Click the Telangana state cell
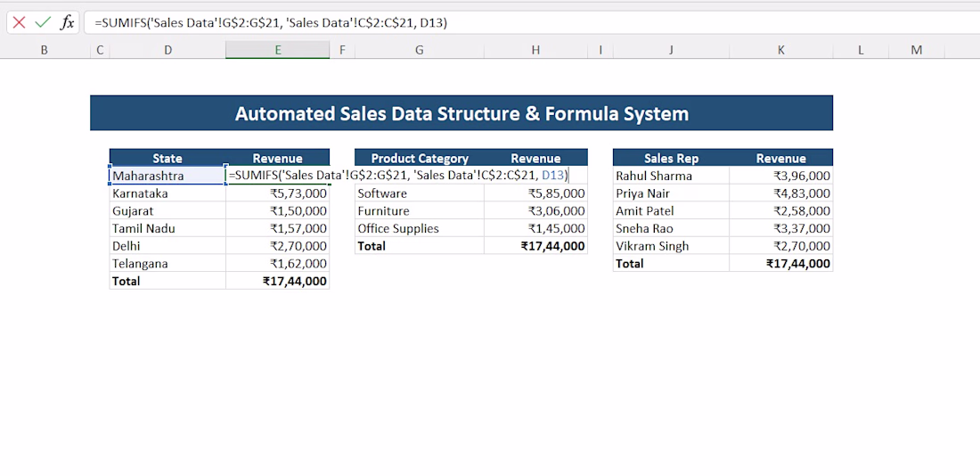Screen dimensions: 980x476 pyautogui.click(x=167, y=263)
